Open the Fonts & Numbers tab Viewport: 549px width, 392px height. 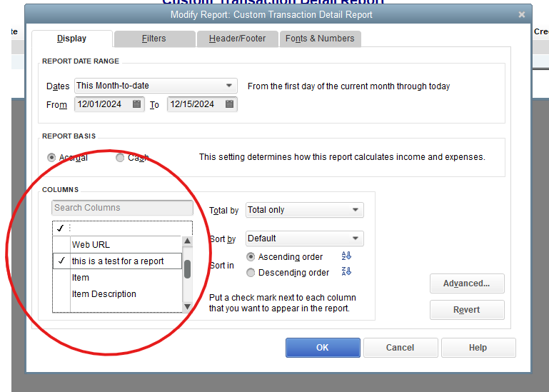pyautogui.click(x=320, y=39)
